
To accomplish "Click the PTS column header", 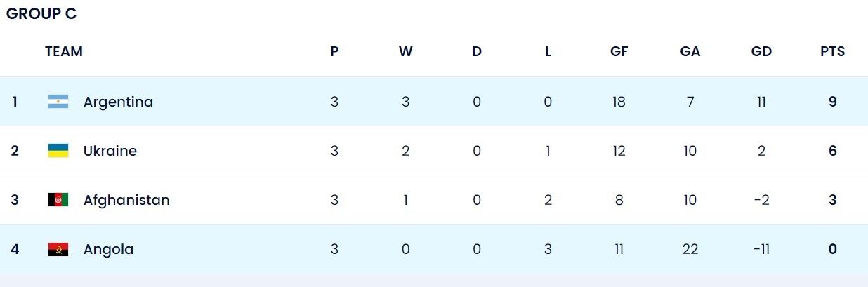I will click(832, 51).
